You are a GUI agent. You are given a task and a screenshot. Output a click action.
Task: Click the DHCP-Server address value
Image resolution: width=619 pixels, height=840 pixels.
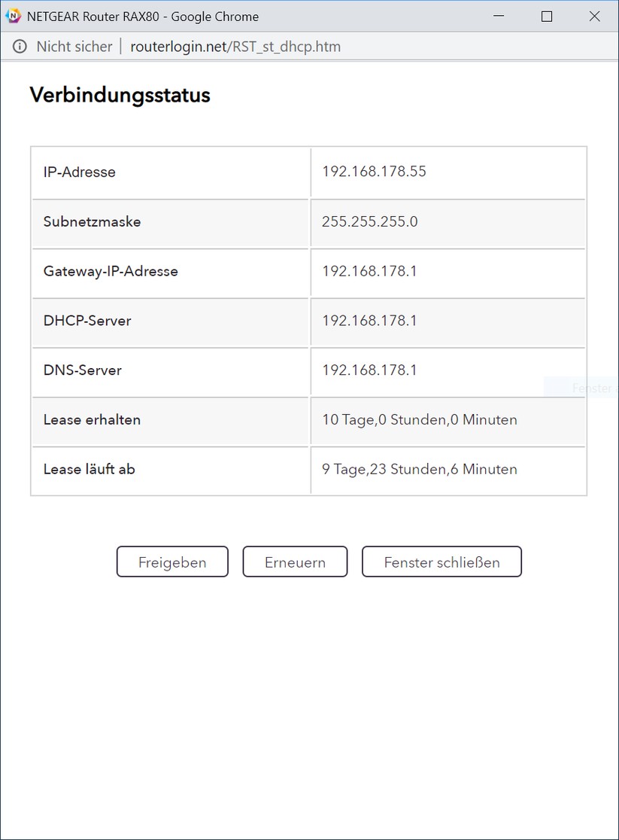tap(369, 321)
